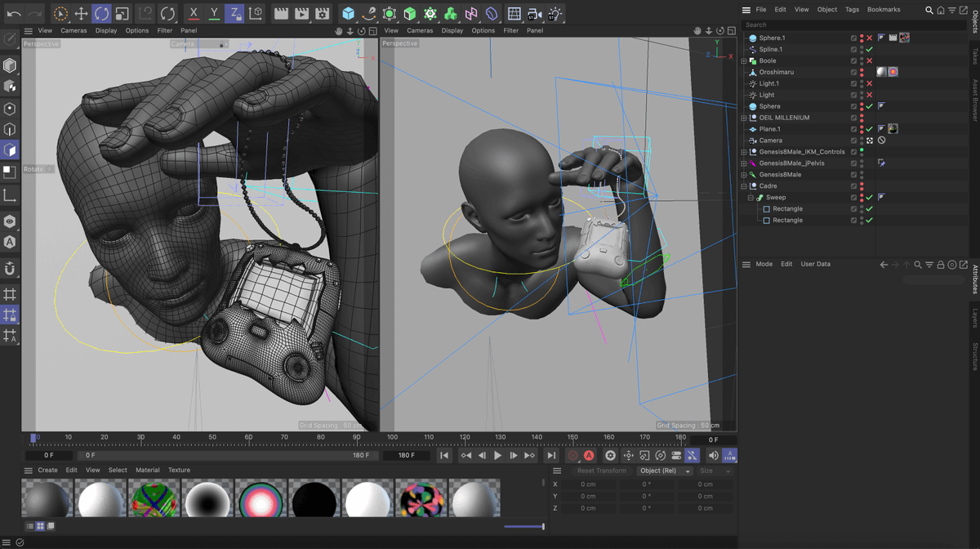
Task: Select the Scale tool
Action: tap(122, 14)
